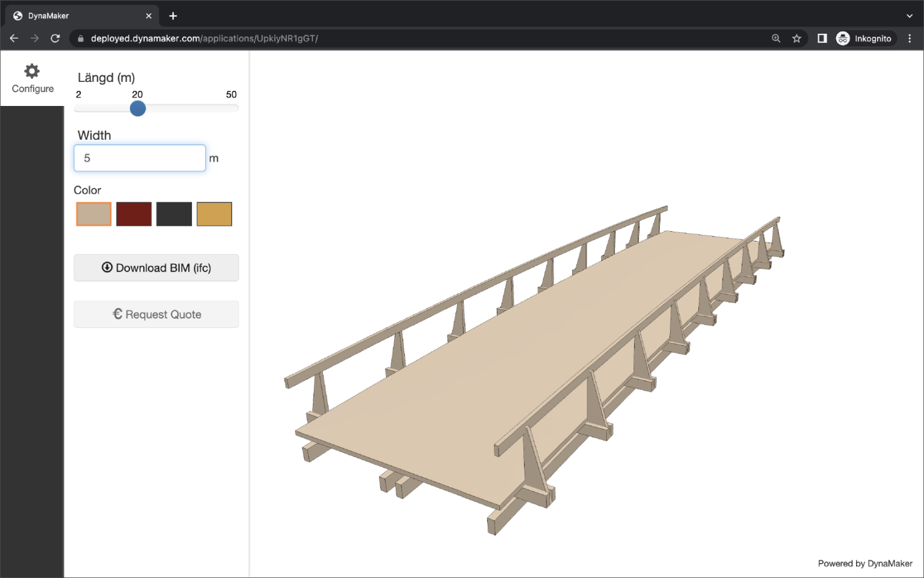Screen dimensions: 924x578
Task: Click the download icon on the BIM button
Action: tap(107, 267)
